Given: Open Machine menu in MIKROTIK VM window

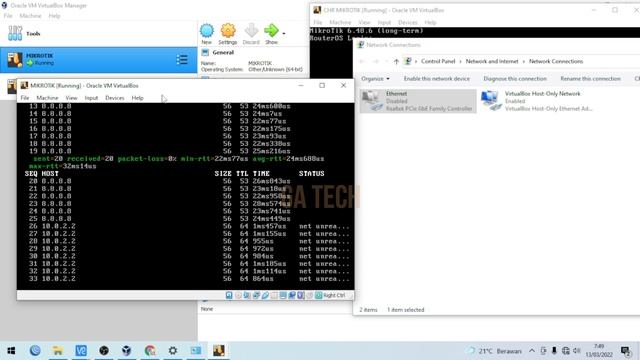Looking at the screenshot, I should 47,98.
